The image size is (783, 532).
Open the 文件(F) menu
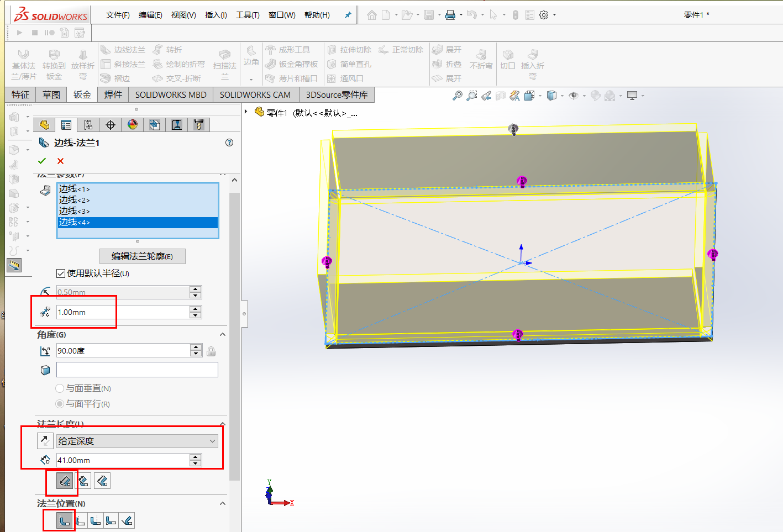118,15
